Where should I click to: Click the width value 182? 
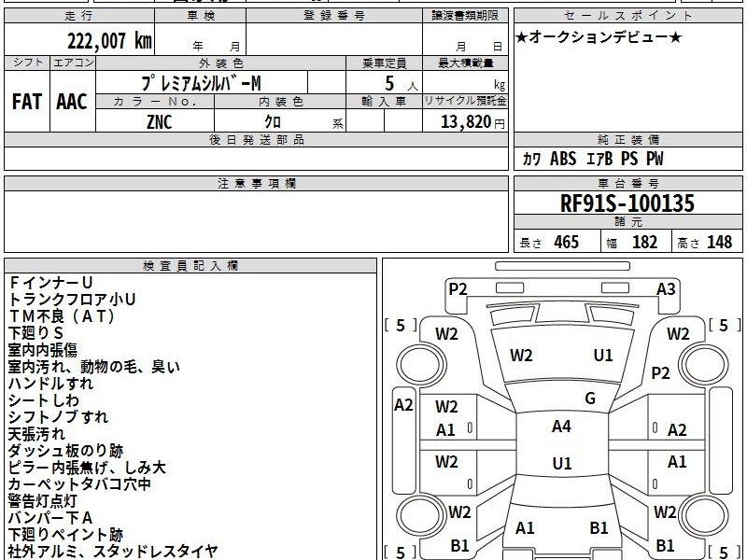pyautogui.click(x=644, y=242)
